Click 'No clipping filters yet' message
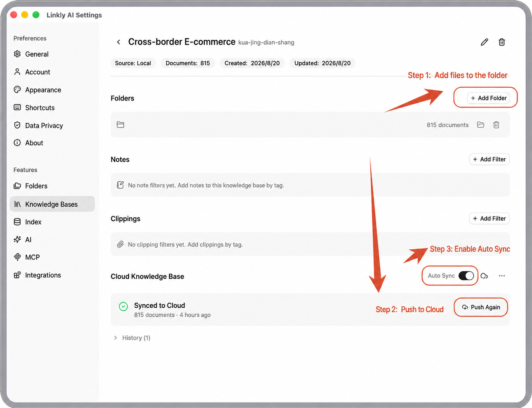The width and height of the screenshot is (532, 408). coord(185,245)
